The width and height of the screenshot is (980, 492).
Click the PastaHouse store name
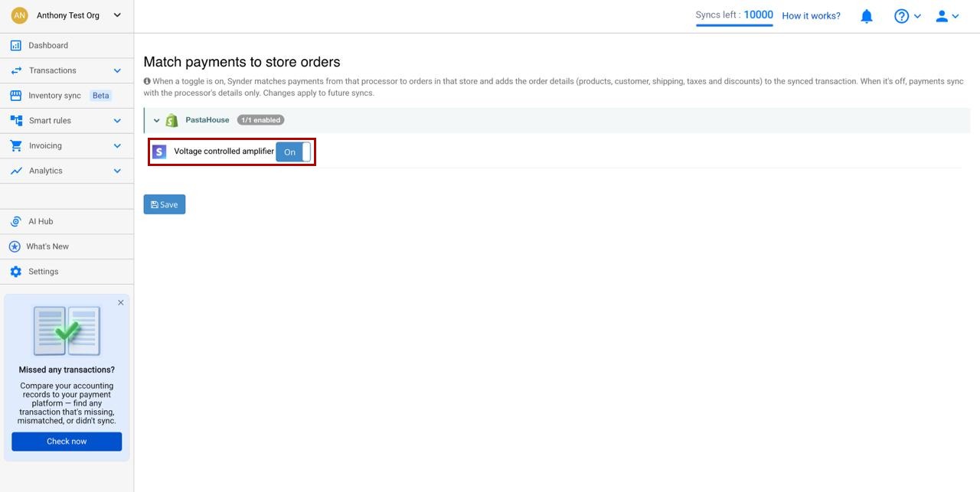coord(207,120)
